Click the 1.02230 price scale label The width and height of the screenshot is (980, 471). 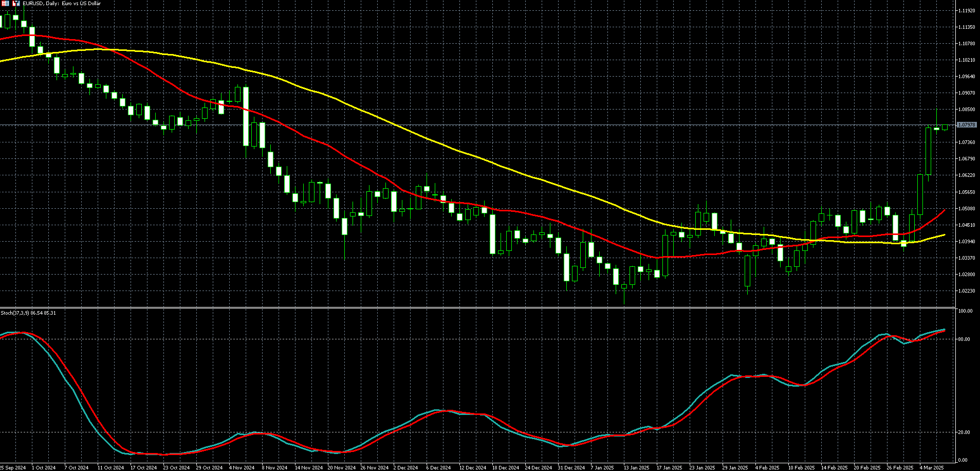click(967, 291)
